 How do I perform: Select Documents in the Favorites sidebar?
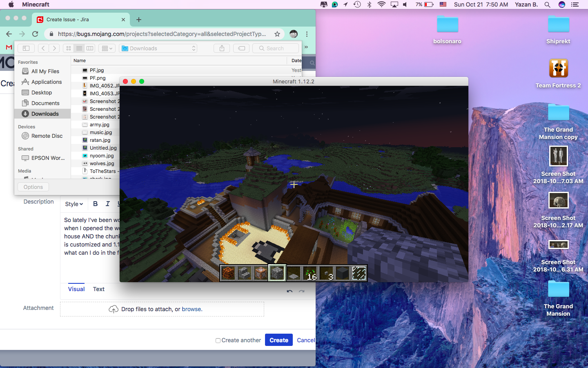pyautogui.click(x=43, y=103)
